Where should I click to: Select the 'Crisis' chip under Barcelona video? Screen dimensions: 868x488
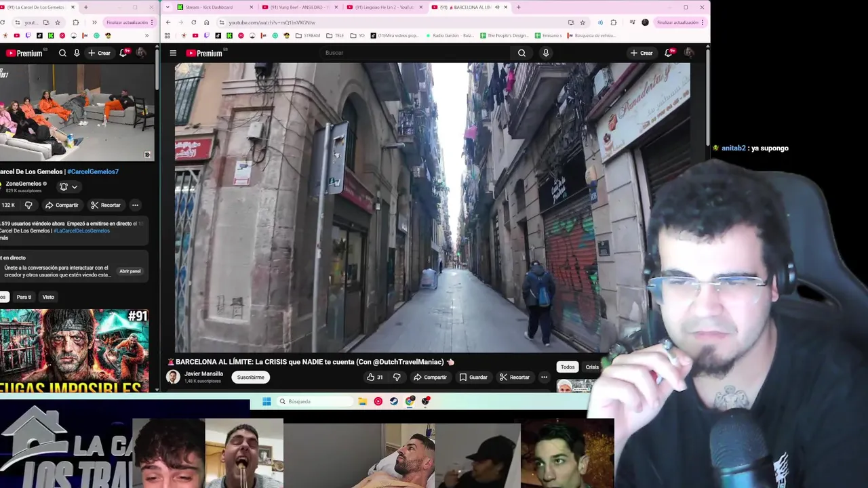(592, 367)
